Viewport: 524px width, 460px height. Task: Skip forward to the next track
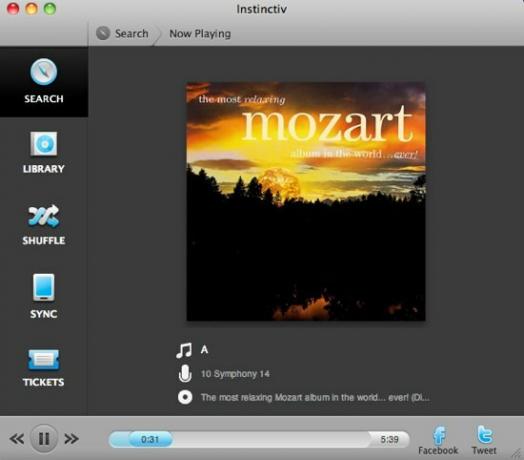(72, 439)
